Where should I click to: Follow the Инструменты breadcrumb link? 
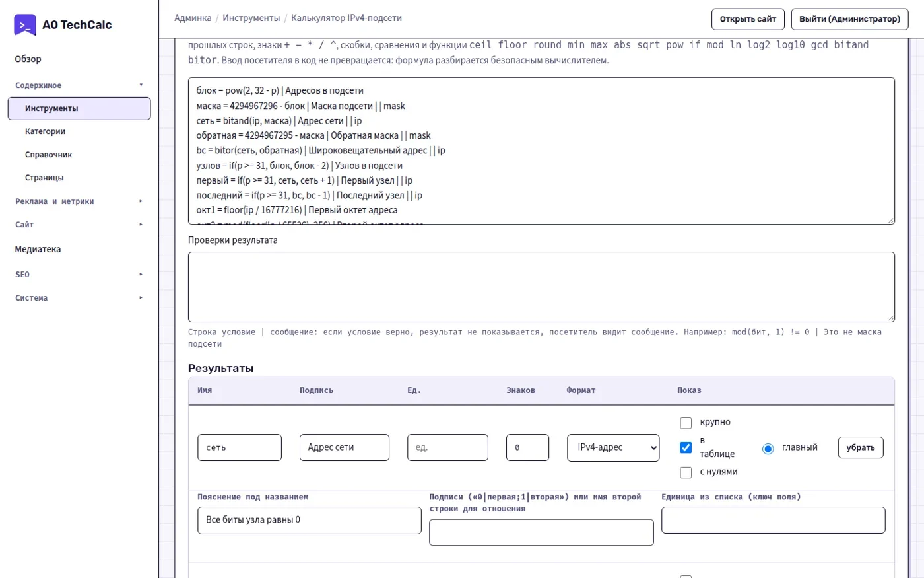coord(251,18)
